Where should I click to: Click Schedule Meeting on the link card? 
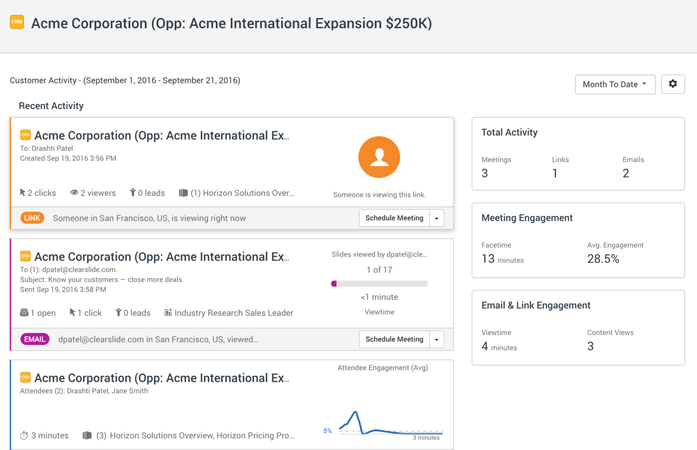(394, 218)
